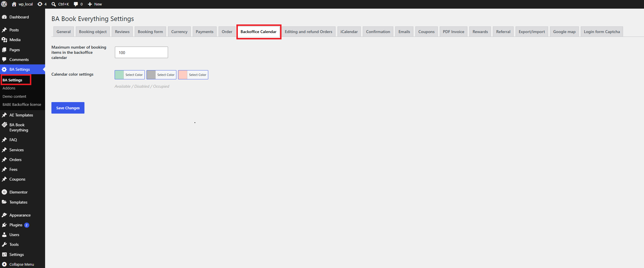Click the Plugins plug icon
Screen dimensions: 644x268
click(4, 225)
